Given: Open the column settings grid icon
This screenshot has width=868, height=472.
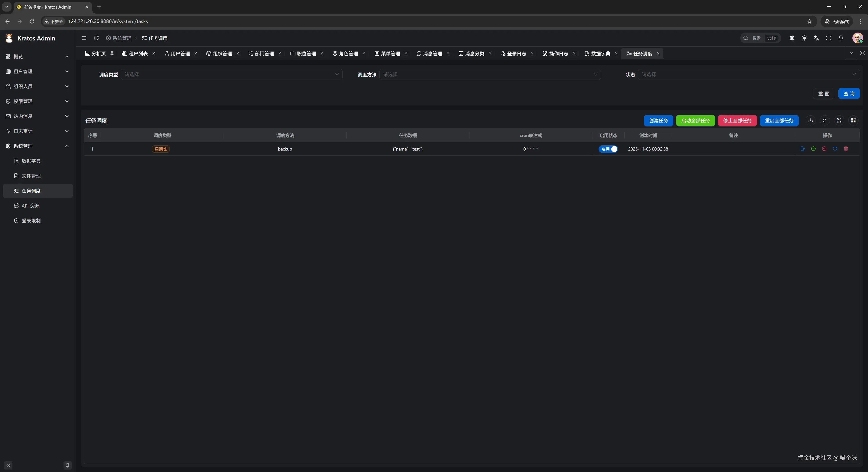Looking at the screenshot, I should pyautogui.click(x=853, y=120).
